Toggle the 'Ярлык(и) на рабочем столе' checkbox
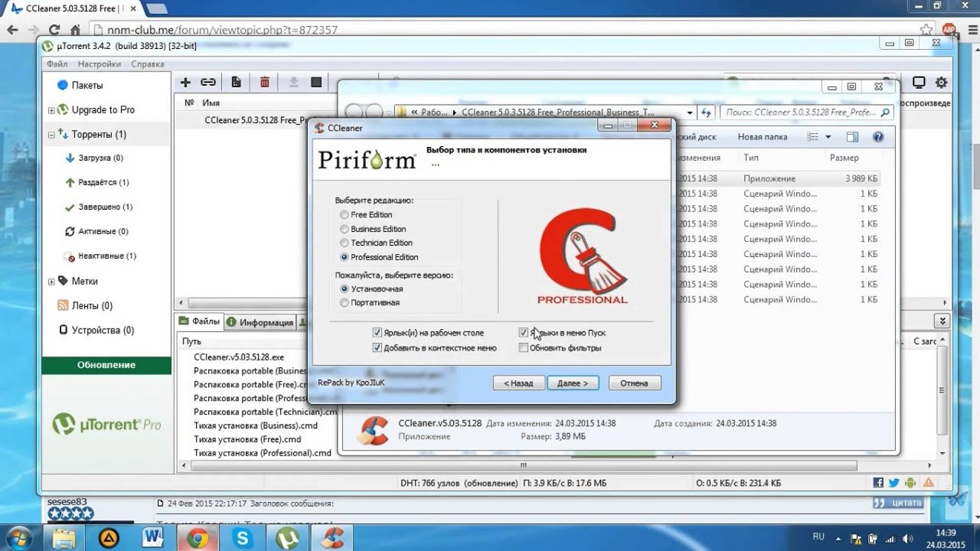980x551 pixels. pos(376,333)
